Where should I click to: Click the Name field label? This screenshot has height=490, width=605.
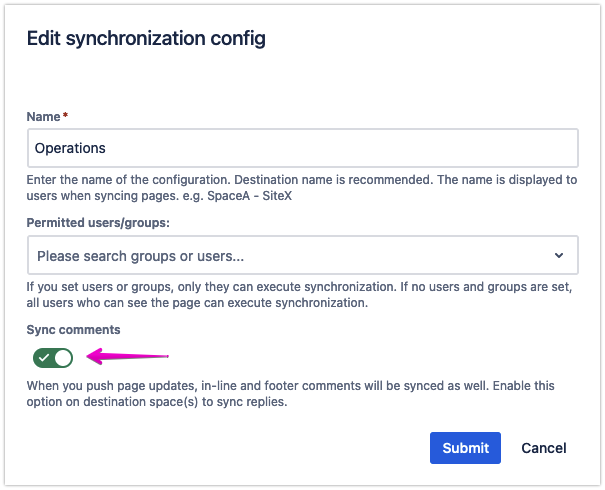pyautogui.click(x=41, y=117)
